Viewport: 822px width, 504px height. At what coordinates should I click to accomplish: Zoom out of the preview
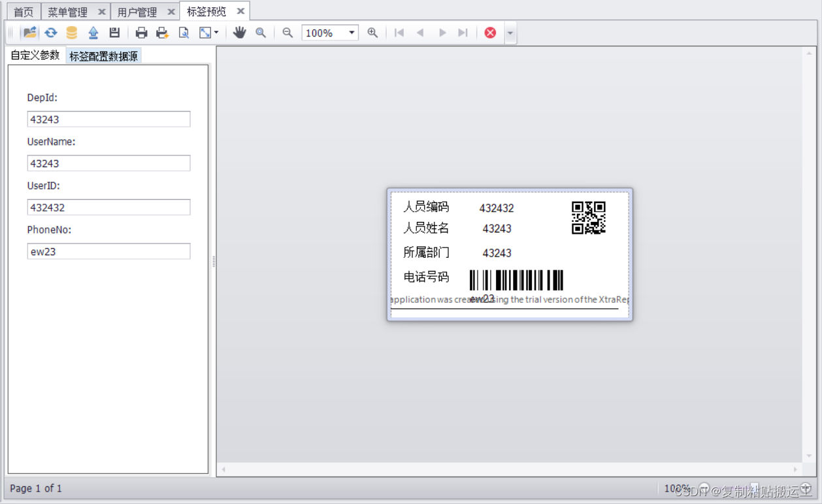point(288,32)
